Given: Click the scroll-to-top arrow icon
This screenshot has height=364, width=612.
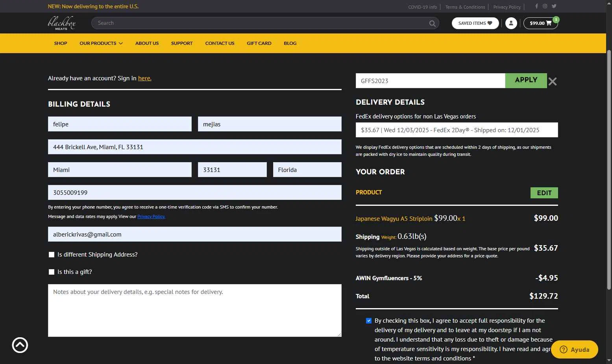Looking at the screenshot, I should pos(20,345).
